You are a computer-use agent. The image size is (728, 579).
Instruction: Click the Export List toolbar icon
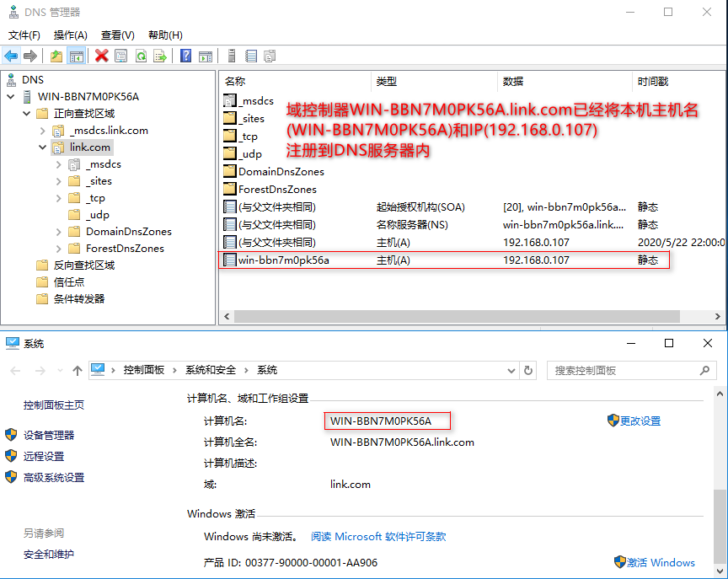161,56
